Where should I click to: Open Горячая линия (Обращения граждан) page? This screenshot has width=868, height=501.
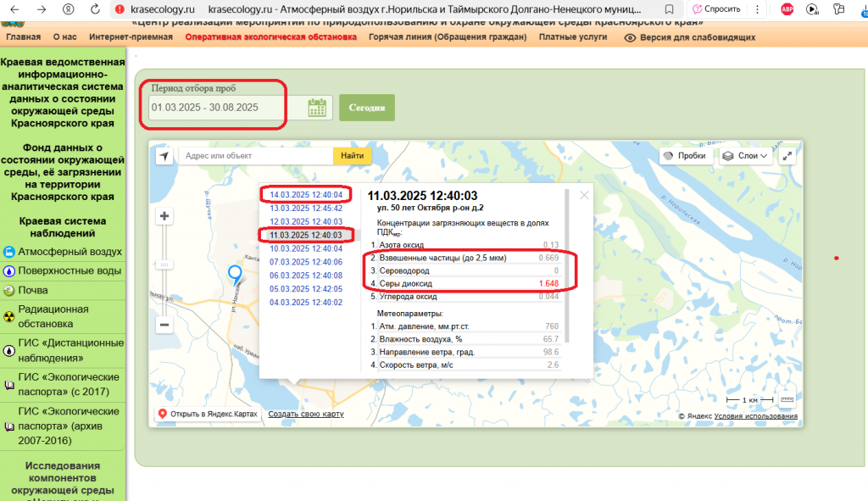click(448, 37)
